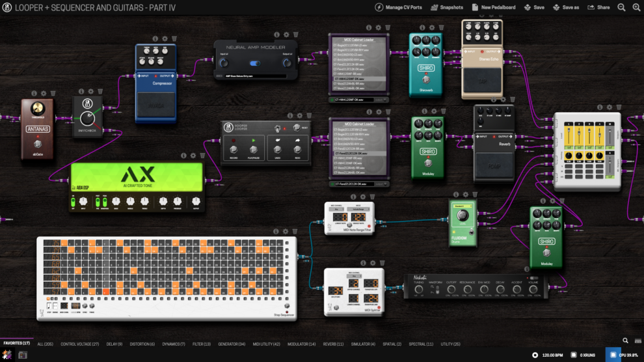The image size is (644, 362).
Task: Delete the Neural Amp Modeler plugin
Action: click(296, 34)
